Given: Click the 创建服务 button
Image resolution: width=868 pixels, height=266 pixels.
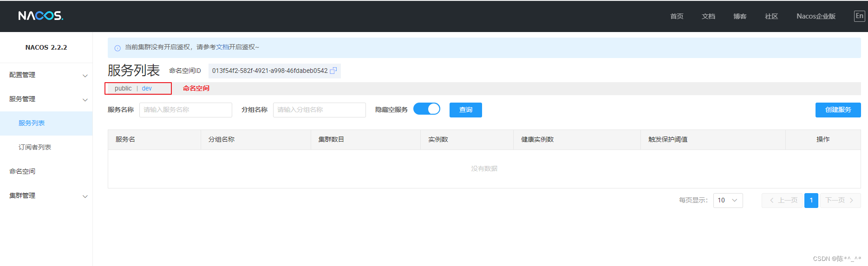Looking at the screenshot, I should pos(838,110).
